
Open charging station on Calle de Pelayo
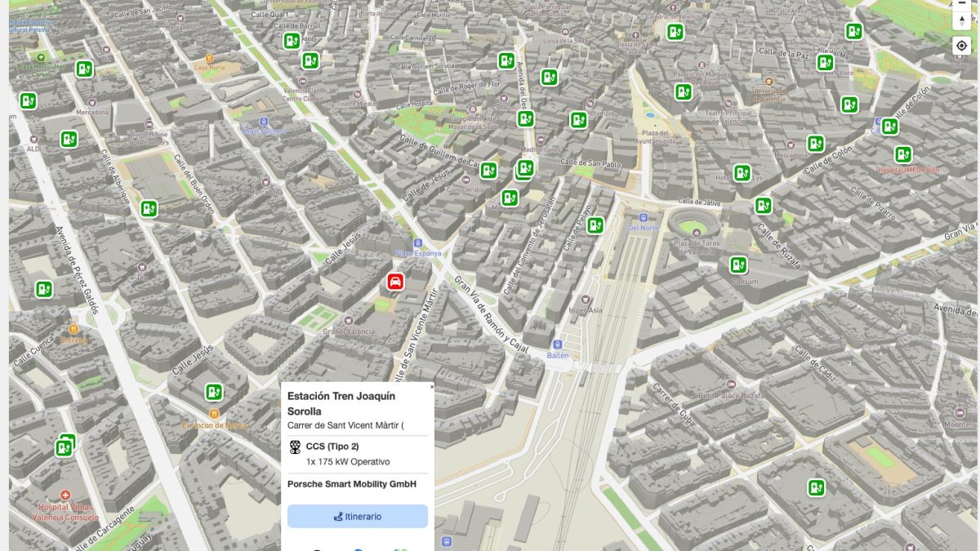595,224
